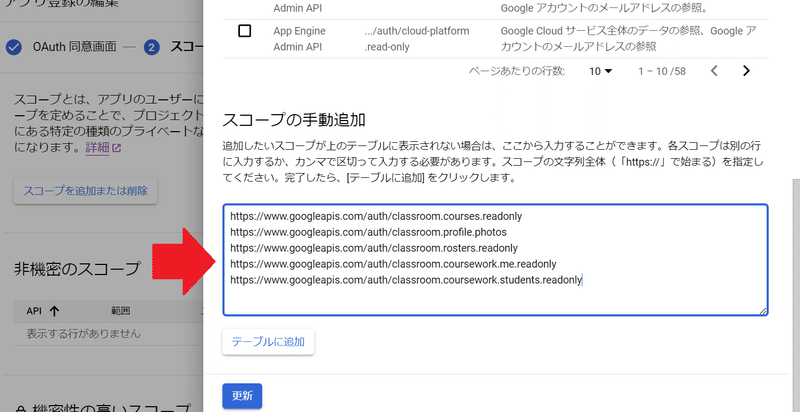Image resolution: width=800 pixels, height=412 pixels.
Task: Click the スコープの手動追加 heading
Action: [294, 120]
